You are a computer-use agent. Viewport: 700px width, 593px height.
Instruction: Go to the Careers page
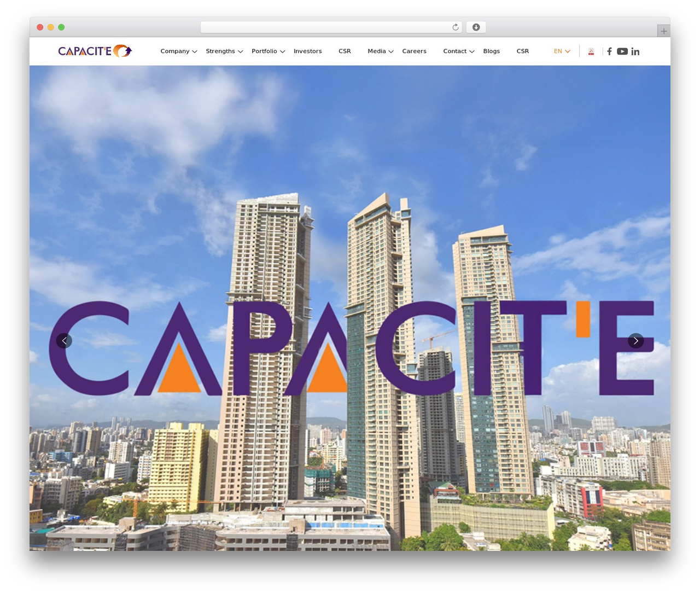pyautogui.click(x=414, y=51)
